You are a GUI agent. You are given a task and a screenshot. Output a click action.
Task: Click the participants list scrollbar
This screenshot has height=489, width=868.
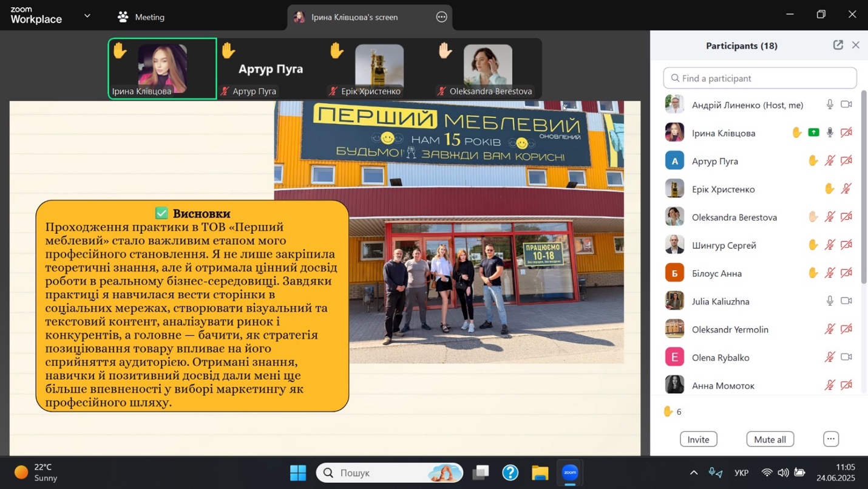coord(864,187)
